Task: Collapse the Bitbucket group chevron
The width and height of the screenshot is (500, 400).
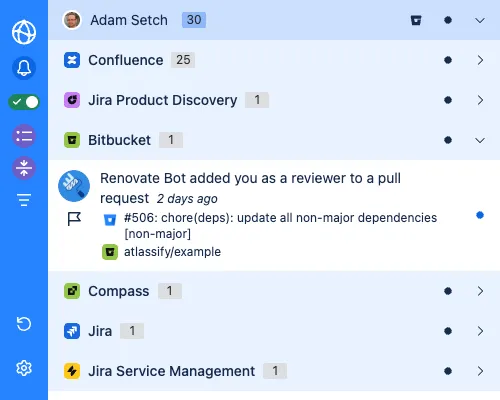Action: 480,140
